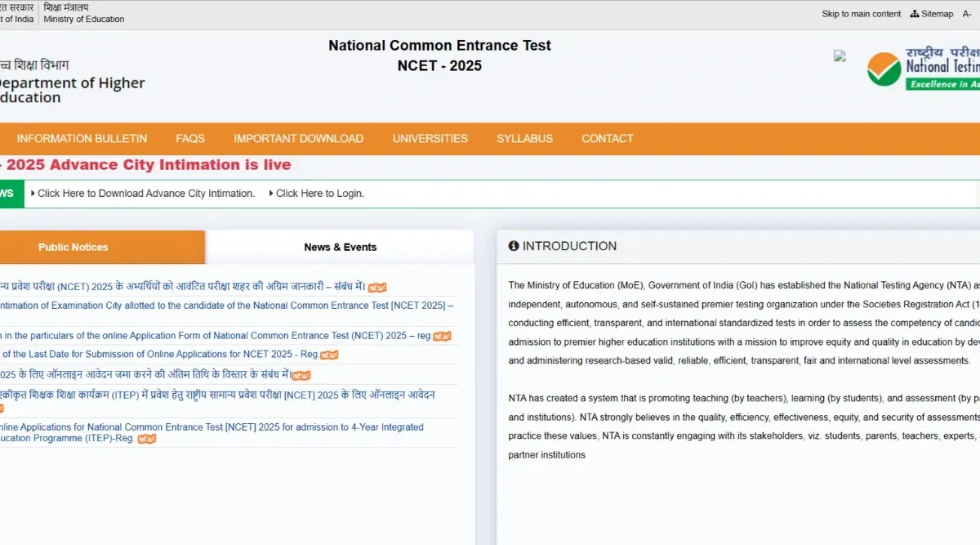980x545 pixels.
Task: Select UNIVERSITIES from the orange navigation bar
Action: [430, 139]
